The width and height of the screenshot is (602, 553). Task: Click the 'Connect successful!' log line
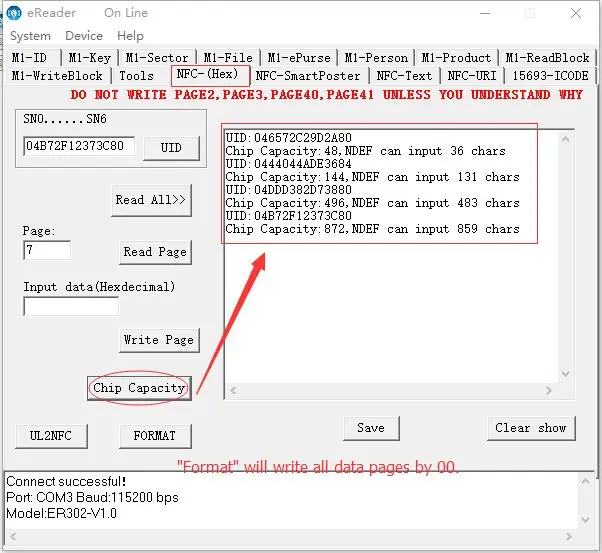click(x=66, y=482)
